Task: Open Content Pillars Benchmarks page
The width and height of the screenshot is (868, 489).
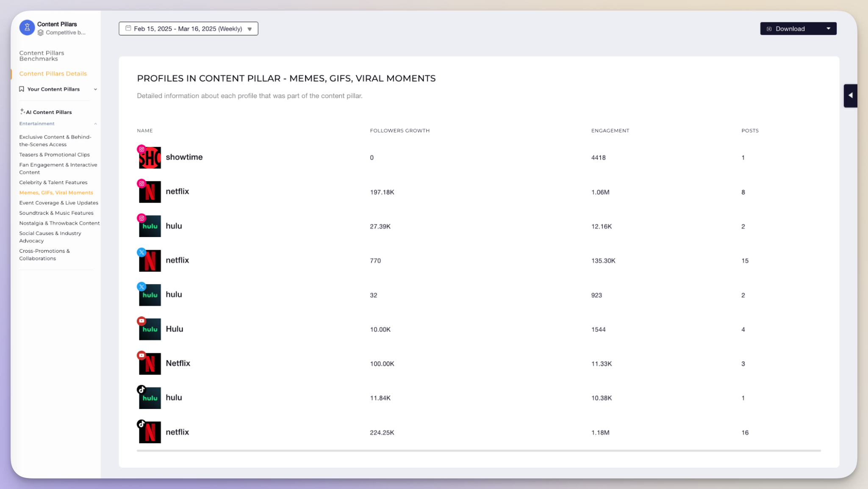Action: coord(42,55)
